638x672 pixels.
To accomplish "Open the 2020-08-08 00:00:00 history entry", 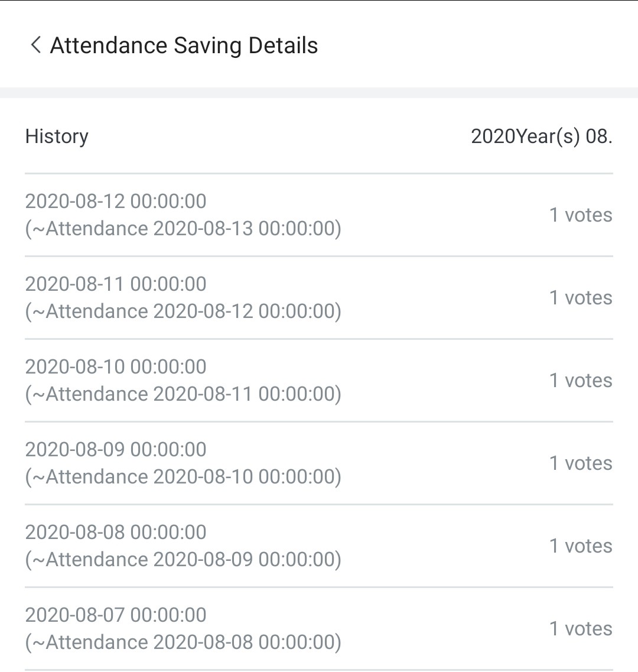I will (319, 546).
